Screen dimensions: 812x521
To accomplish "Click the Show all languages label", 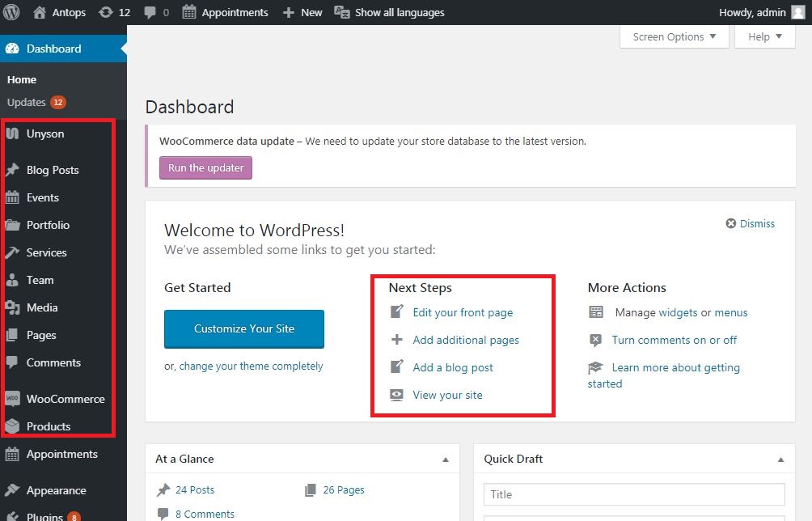I will point(400,12).
